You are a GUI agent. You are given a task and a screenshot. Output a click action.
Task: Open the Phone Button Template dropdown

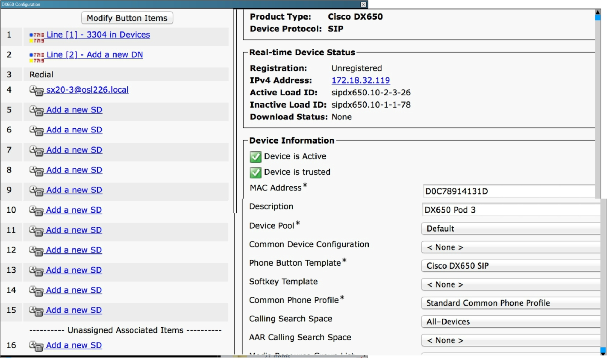point(511,266)
